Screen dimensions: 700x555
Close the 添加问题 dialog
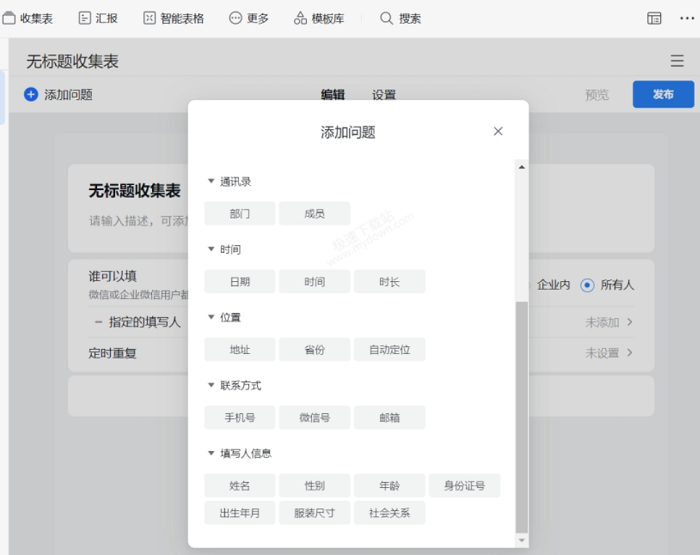tap(498, 131)
